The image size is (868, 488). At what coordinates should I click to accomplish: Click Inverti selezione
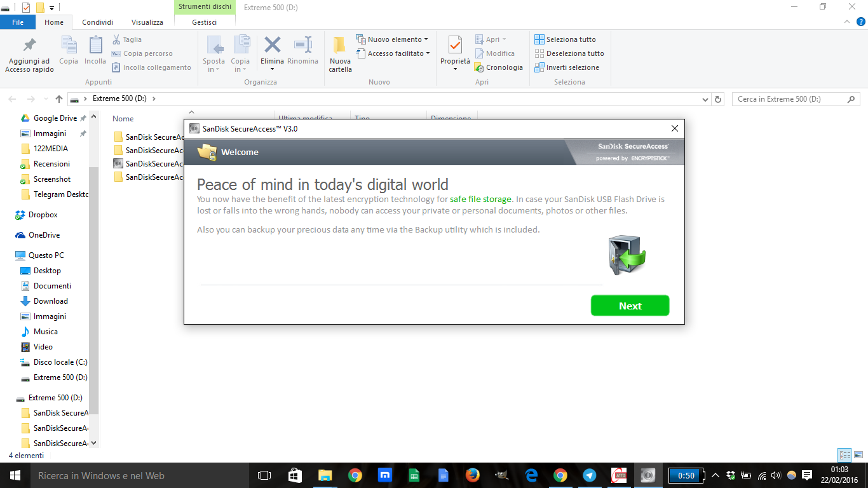click(x=567, y=67)
